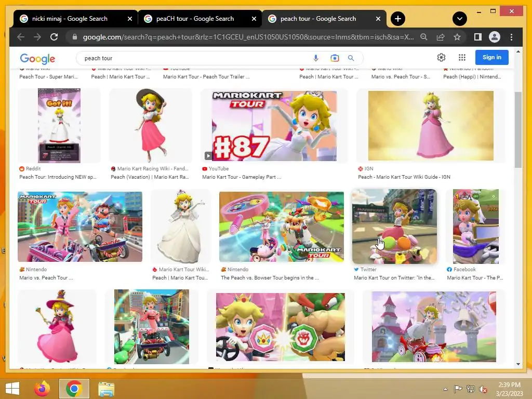
Task: Open the tab search dropdown arrow
Action: pyautogui.click(x=460, y=19)
